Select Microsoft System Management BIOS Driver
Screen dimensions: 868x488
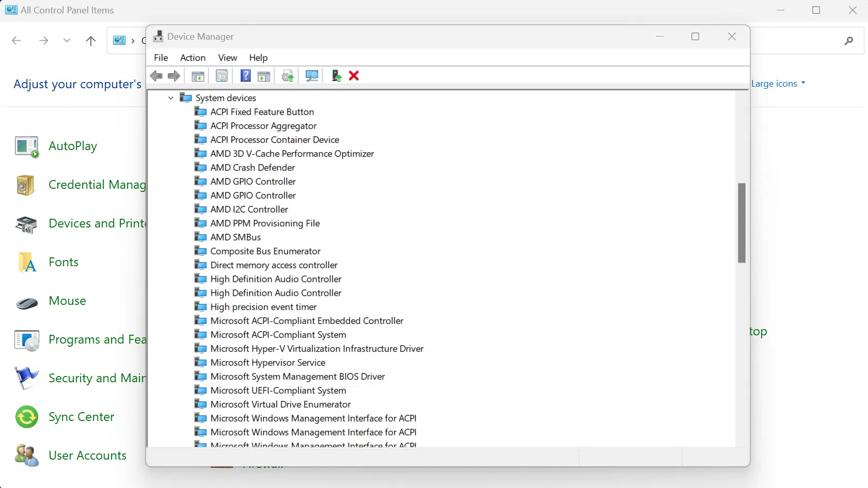[297, 376]
